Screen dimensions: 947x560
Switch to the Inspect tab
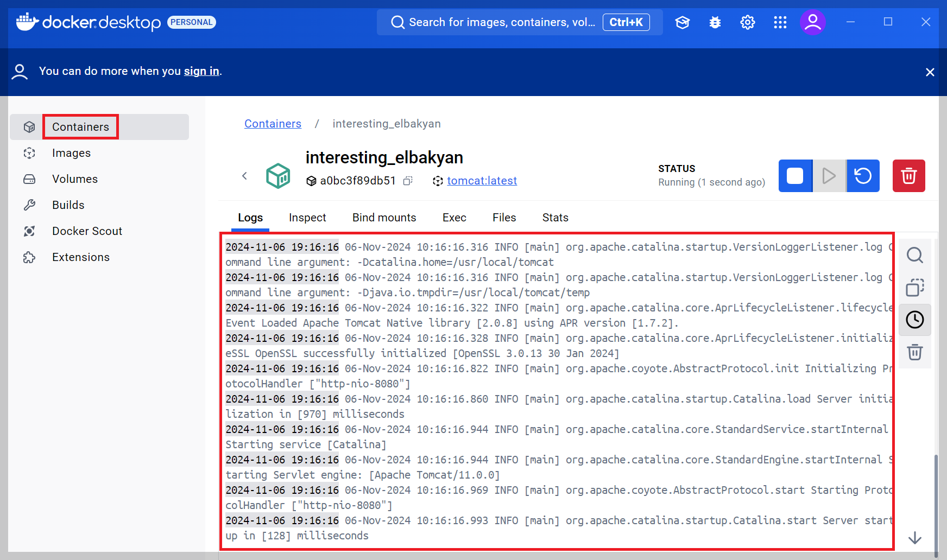pyautogui.click(x=307, y=218)
